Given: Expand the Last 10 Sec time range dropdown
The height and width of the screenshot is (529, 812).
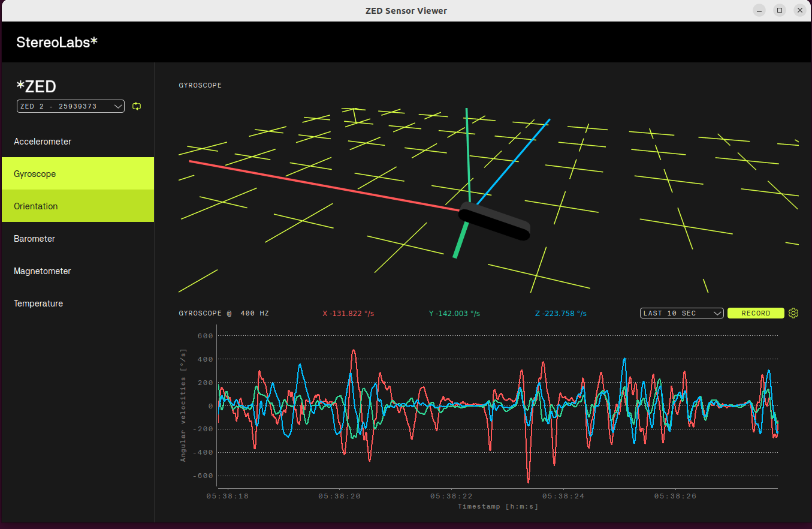Looking at the screenshot, I should click(681, 313).
